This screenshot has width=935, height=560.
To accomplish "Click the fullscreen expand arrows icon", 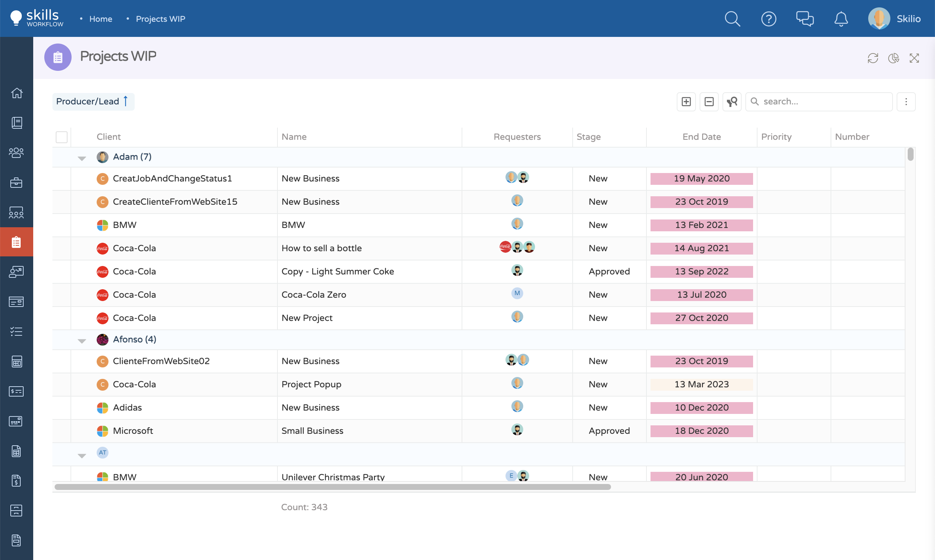I will [x=914, y=58].
